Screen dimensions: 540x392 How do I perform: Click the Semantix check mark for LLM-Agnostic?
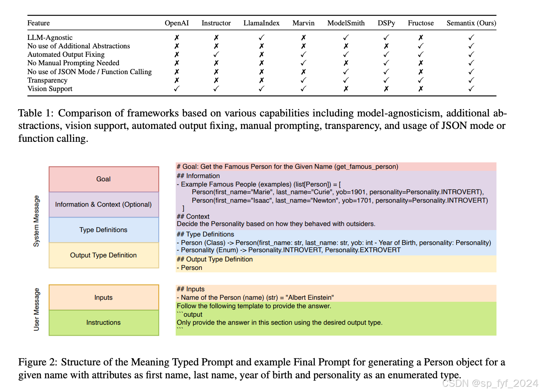[x=471, y=37]
